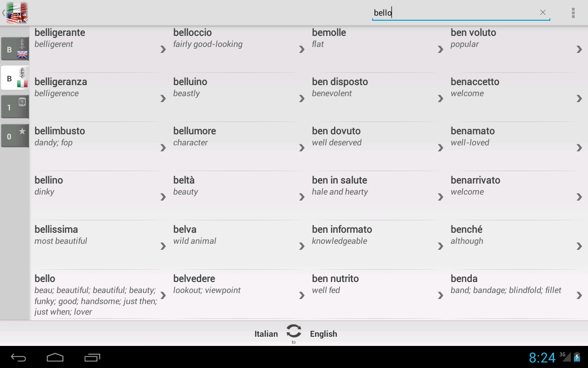Select the Italian source language label
Viewport: 588px width, 368px height.
click(266, 334)
